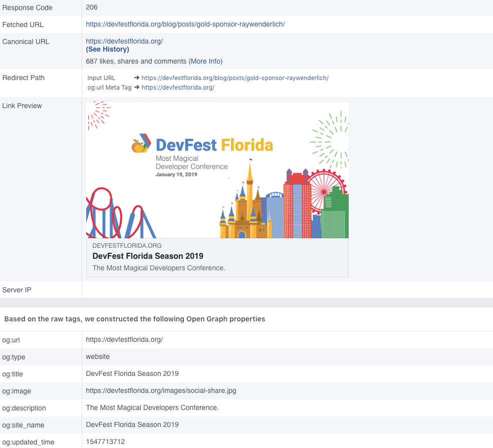Click the DevFest Florida preview image
Viewport: 493px width, 448px height.
point(217,170)
